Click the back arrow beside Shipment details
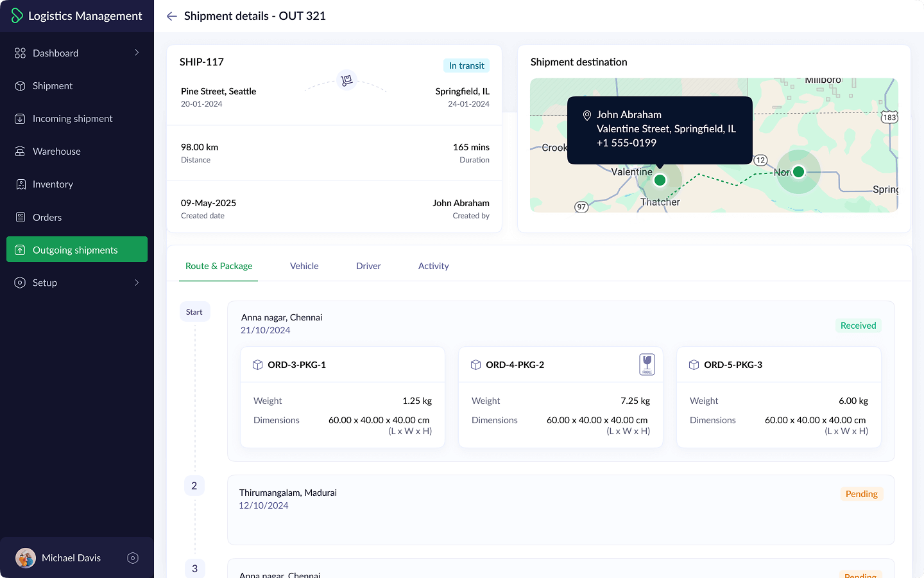 tap(171, 16)
